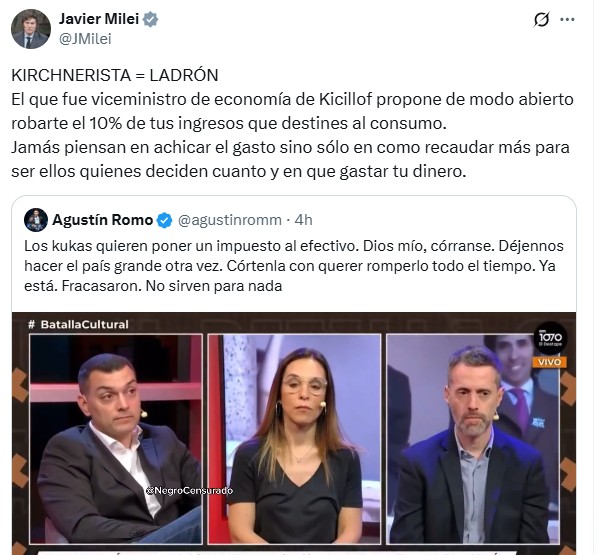Click the Agustín Romo display name

tap(103, 220)
